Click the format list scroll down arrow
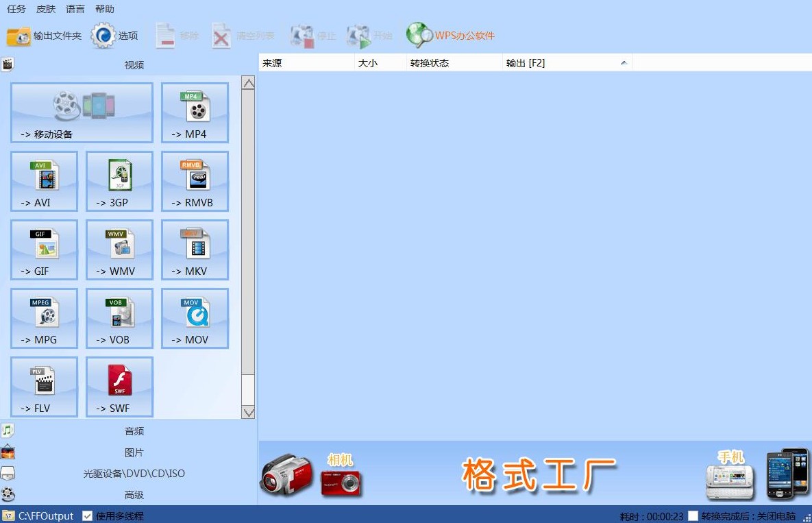The image size is (812, 523). click(248, 412)
